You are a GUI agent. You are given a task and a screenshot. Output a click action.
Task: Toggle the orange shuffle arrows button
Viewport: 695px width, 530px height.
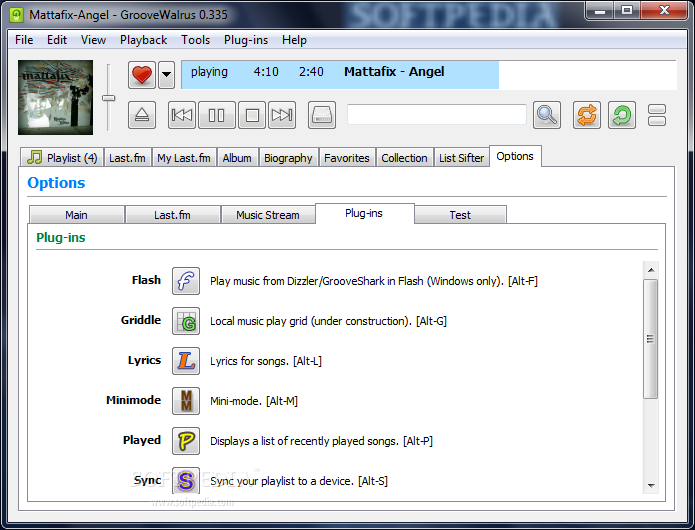click(x=587, y=115)
